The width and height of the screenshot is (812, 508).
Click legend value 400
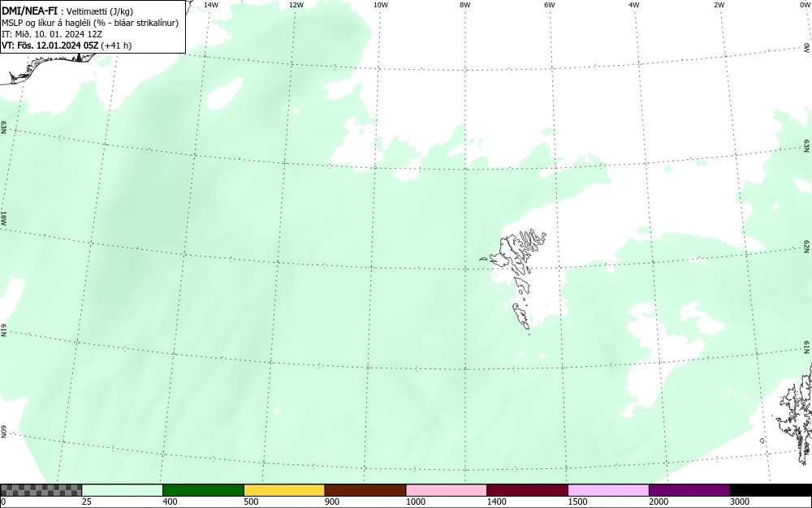tap(170, 502)
